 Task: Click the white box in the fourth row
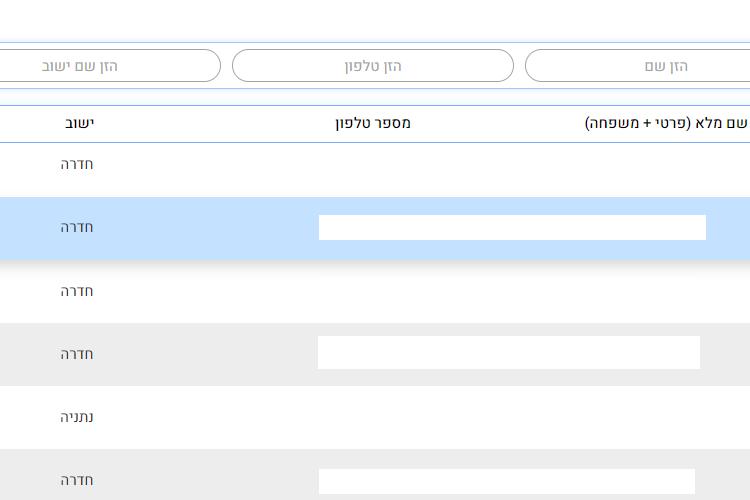509,352
